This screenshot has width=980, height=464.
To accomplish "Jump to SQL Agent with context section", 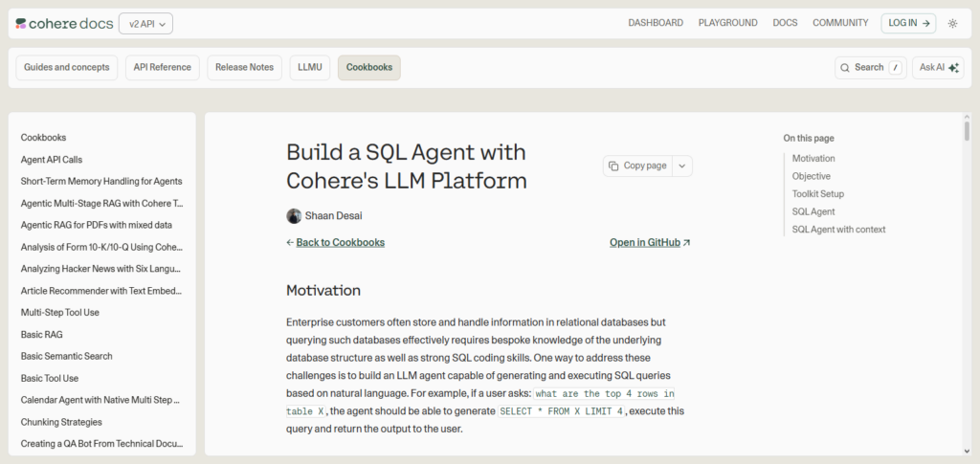I will [838, 230].
